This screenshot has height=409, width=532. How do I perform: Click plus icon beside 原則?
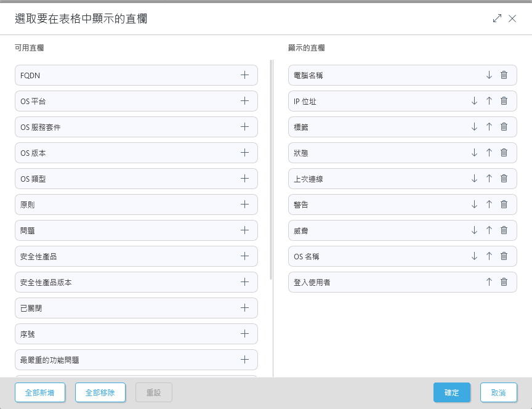point(244,204)
